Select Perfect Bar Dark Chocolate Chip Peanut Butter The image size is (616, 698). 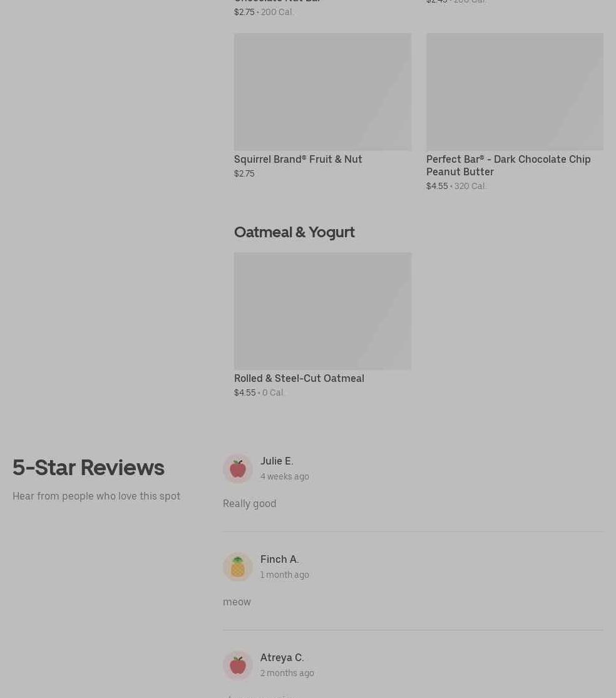[508, 166]
